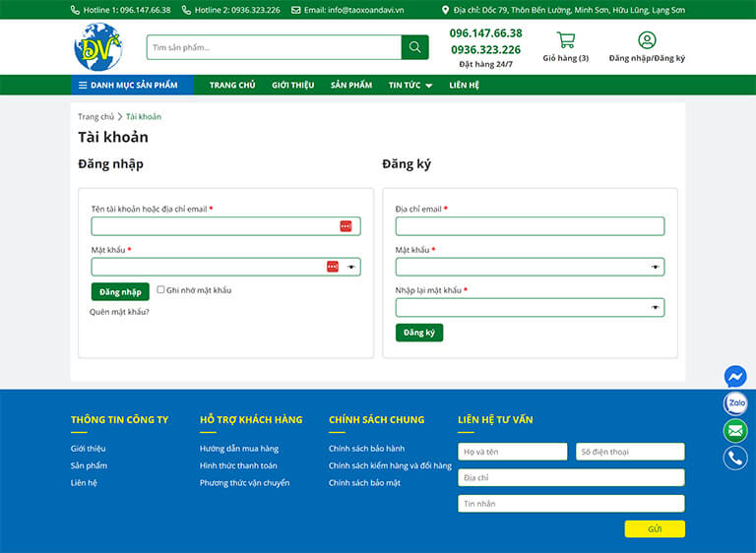Image resolution: width=756 pixels, height=553 pixels.
Task: Click the green Đăng ký button
Action: click(419, 333)
